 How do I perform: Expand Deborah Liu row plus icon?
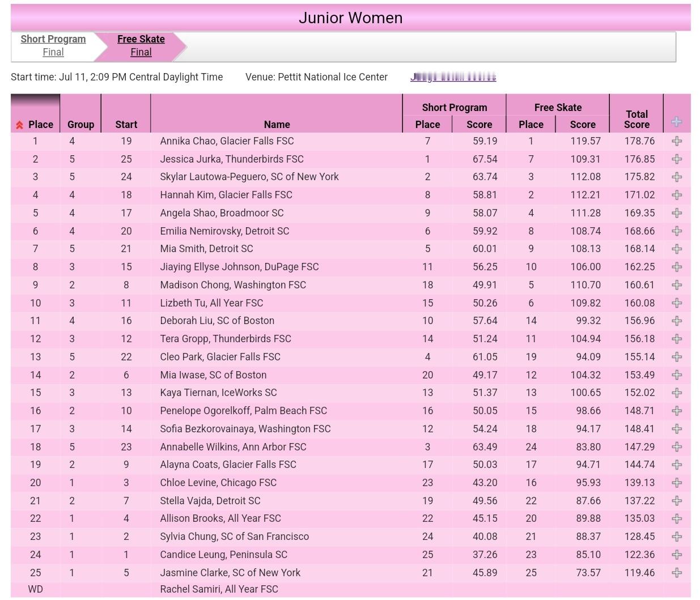pos(677,321)
